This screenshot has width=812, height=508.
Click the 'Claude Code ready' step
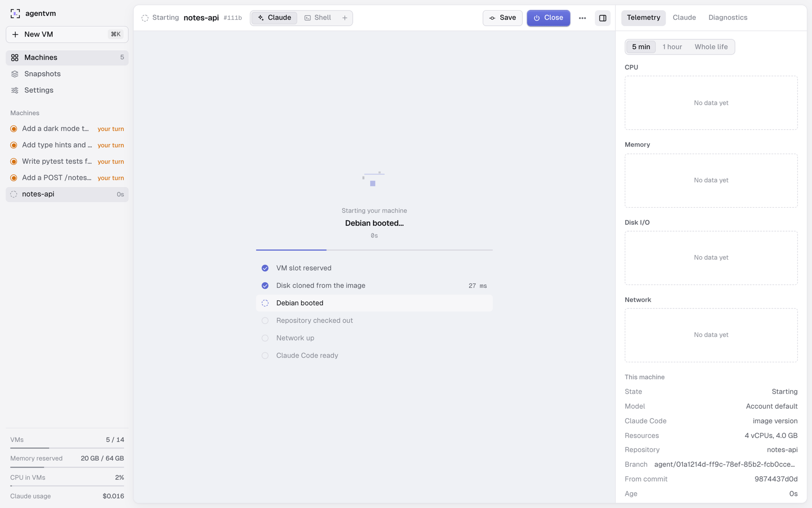tap(374, 356)
